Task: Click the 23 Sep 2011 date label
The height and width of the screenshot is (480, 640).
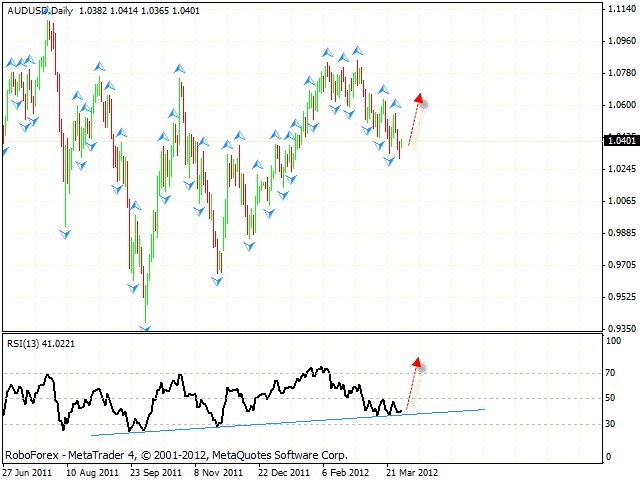Action: pyautogui.click(x=156, y=473)
